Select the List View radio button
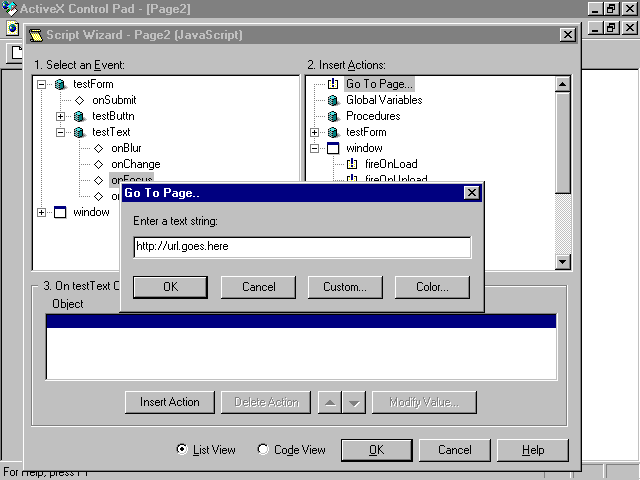This screenshot has width=640, height=480. [x=181, y=450]
